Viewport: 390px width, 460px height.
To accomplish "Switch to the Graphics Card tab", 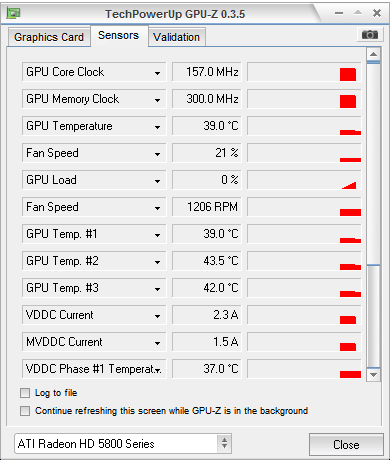I will click(x=49, y=37).
